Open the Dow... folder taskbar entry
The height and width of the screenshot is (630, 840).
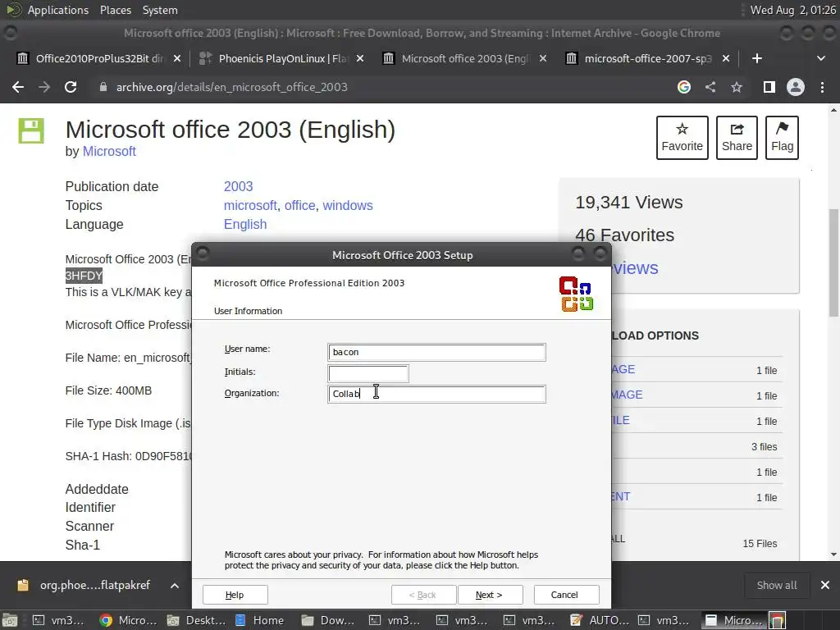tap(328, 620)
